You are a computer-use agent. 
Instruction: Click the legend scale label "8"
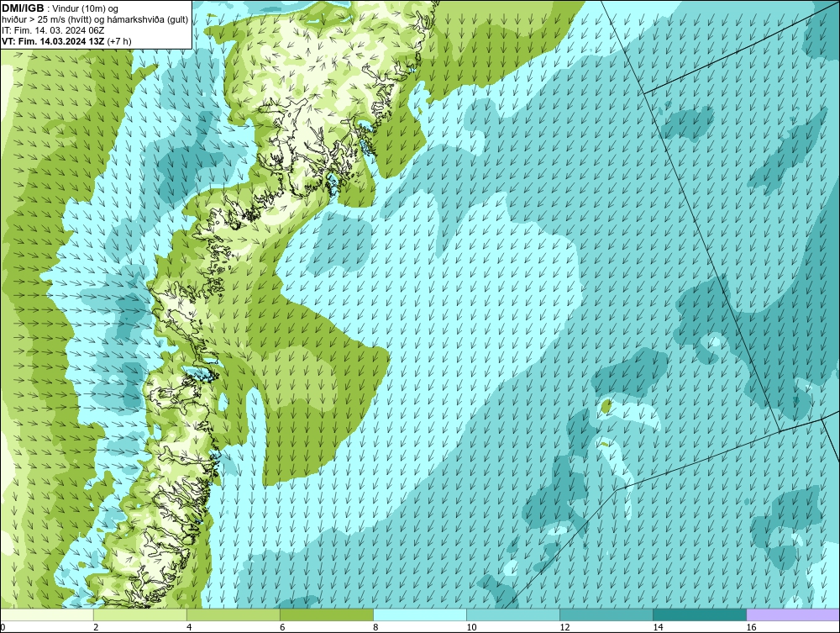pos(375,627)
